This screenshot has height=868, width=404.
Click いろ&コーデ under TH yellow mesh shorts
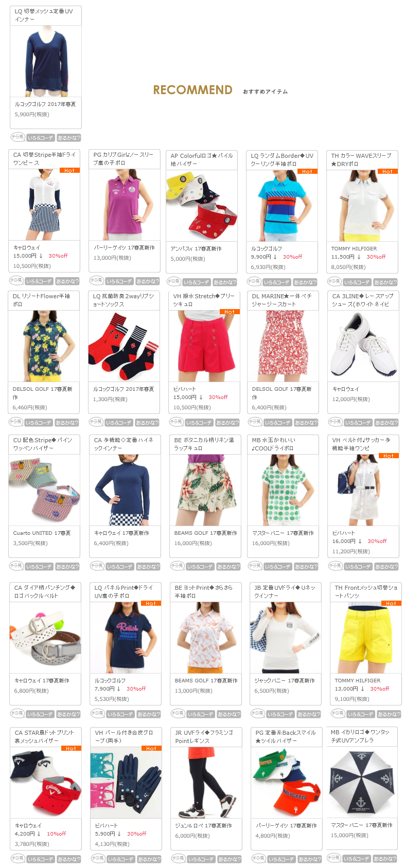361,714
